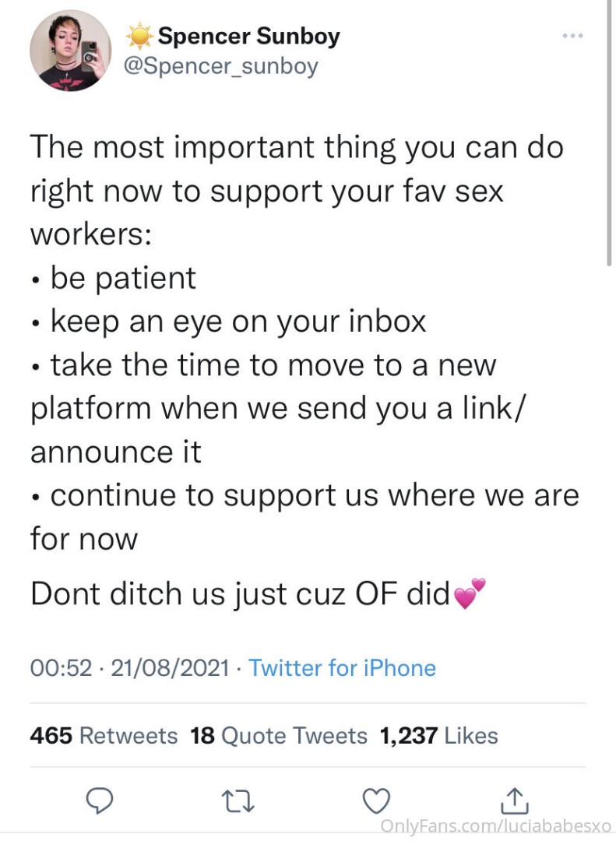Click the Twitter for iPhone source link

(342, 668)
